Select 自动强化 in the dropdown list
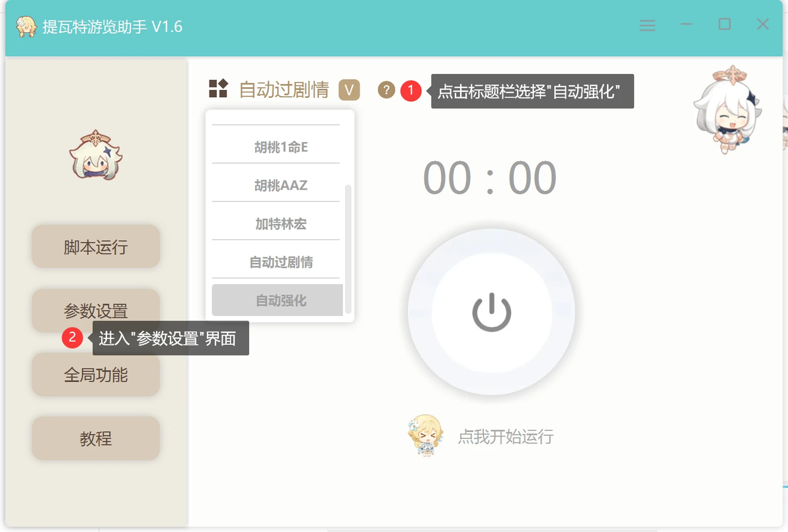The width and height of the screenshot is (788, 532). point(278,301)
